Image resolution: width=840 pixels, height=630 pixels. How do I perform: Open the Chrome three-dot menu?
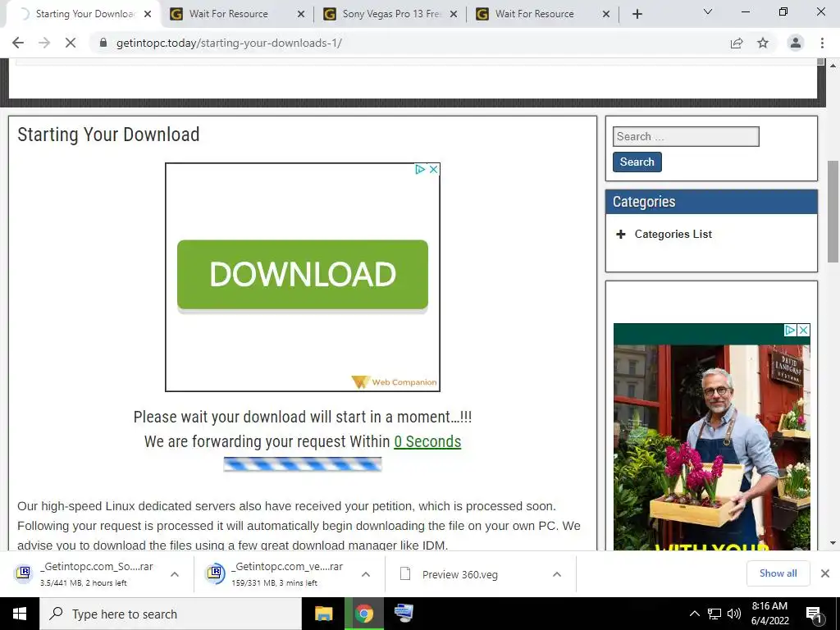(822, 43)
